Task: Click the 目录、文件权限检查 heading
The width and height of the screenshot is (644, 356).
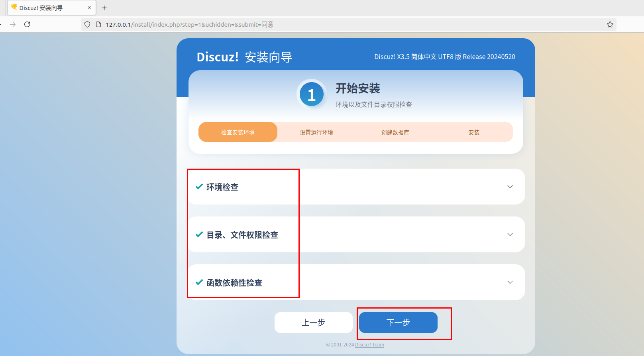Action: [242, 235]
